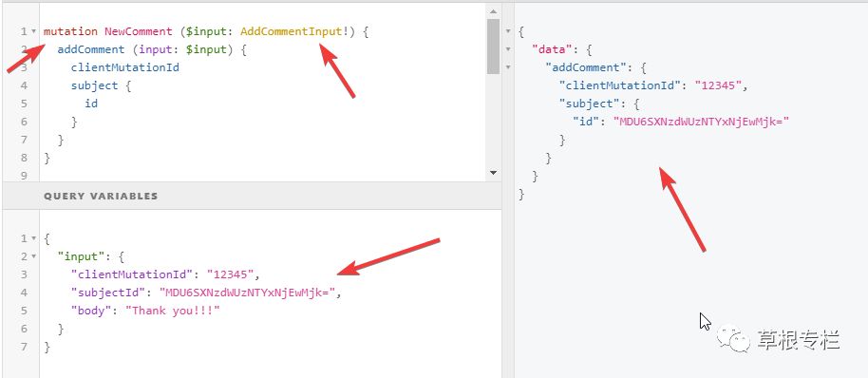The image size is (868, 378).
Task: Click the subject field in the query editor
Action: pyautogui.click(x=95, y=85)
